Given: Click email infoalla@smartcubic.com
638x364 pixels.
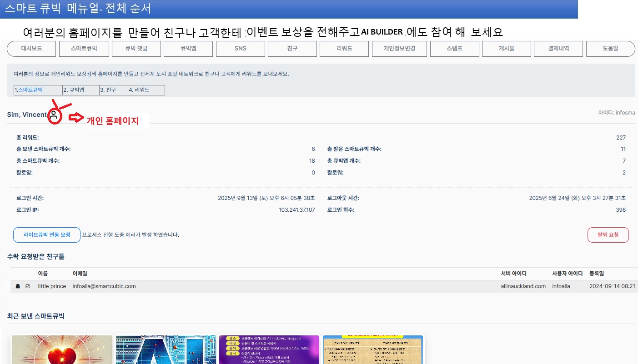Looking at the screenshot, I should tap(104, 286).
